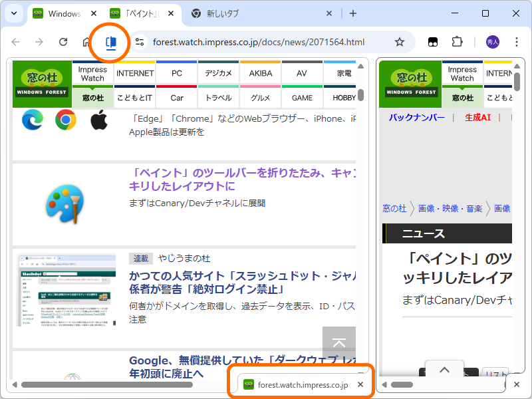
Task: Reload the current page
Action: tap(63, 41)
